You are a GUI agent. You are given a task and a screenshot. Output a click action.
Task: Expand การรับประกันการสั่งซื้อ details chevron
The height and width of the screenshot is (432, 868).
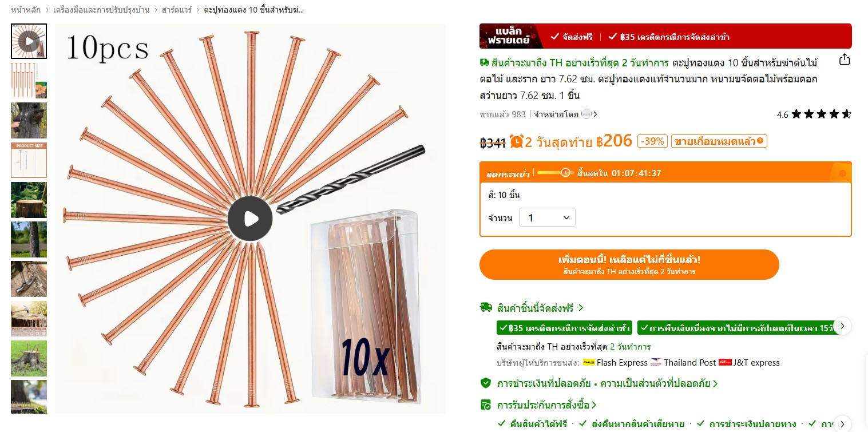594,405
